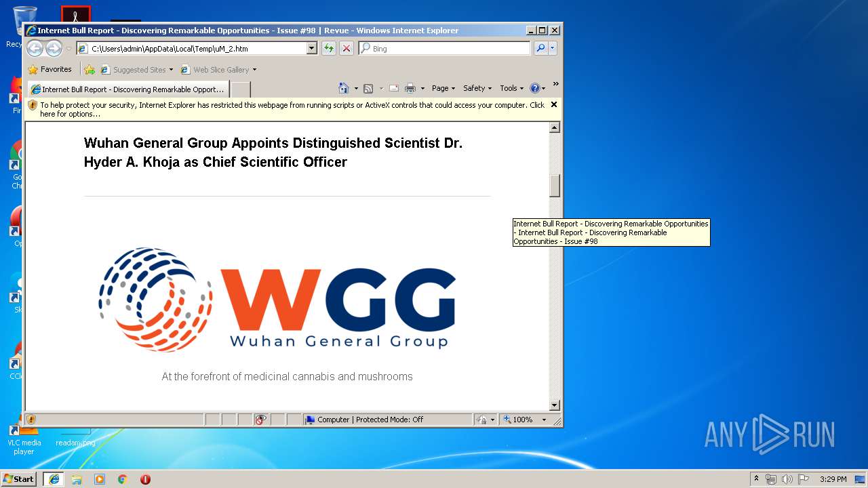Click the Print icon
Image resolution: width=868 pixels, height=488 pixels.
coord(410,88)
